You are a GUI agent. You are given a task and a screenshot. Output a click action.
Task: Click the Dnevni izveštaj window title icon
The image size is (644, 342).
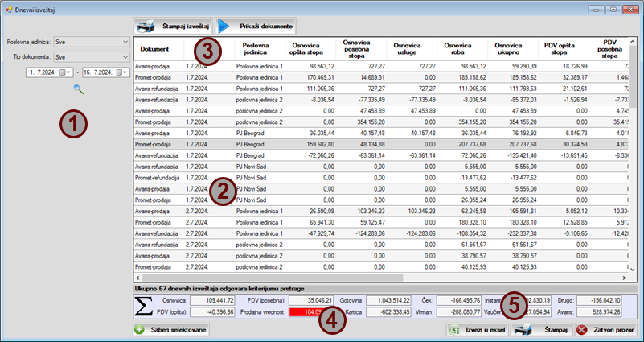pos(9,10)
